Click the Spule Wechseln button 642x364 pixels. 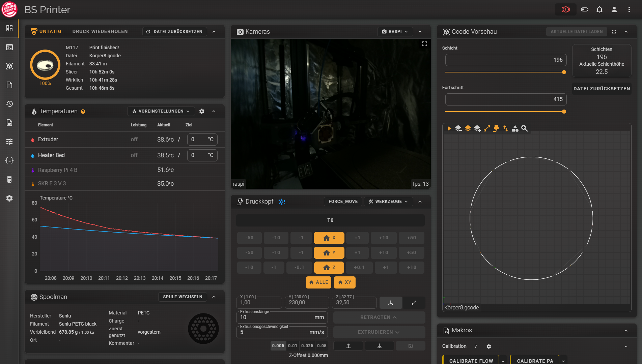pos(183,297)
